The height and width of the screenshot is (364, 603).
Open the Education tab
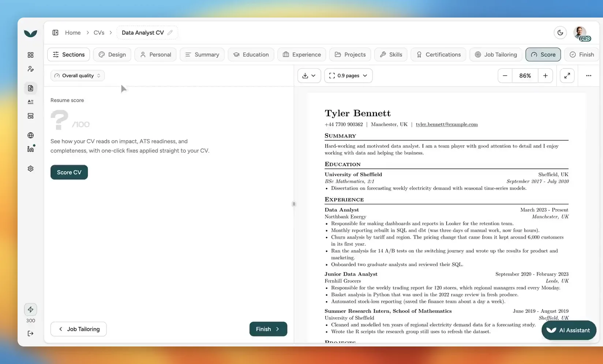click(x=251, y=54)
